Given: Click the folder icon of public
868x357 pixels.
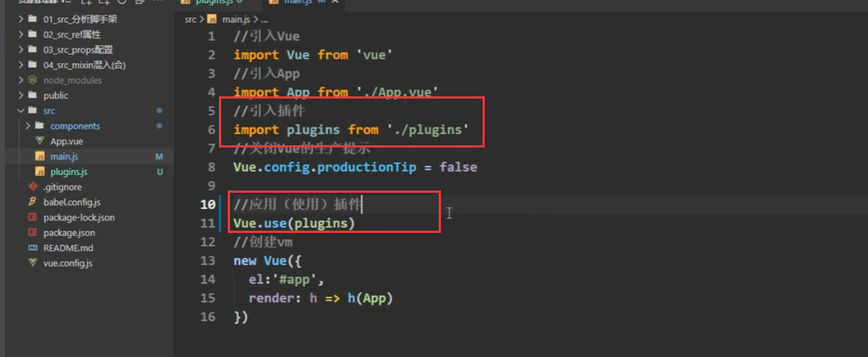Looking at the screenshot, I should coord(32,96).
